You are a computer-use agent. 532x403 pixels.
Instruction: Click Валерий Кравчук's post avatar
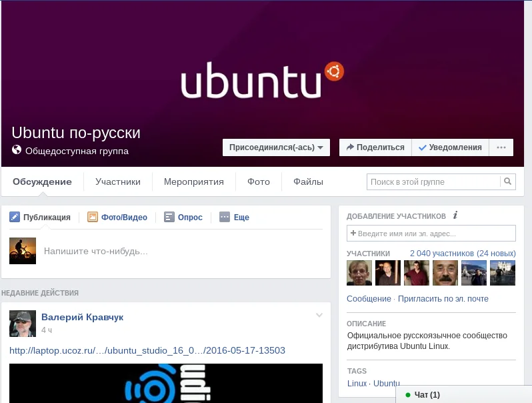[23, 324]
